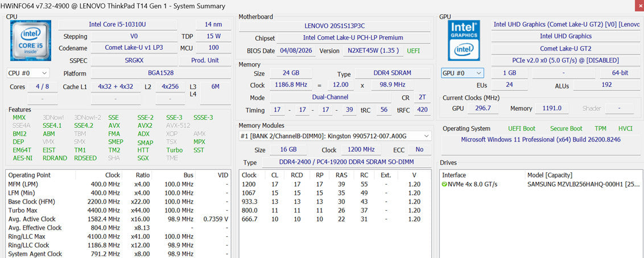644x258 pixels.
Task: Click the Secure Boot label
Action: pos(567,128)
